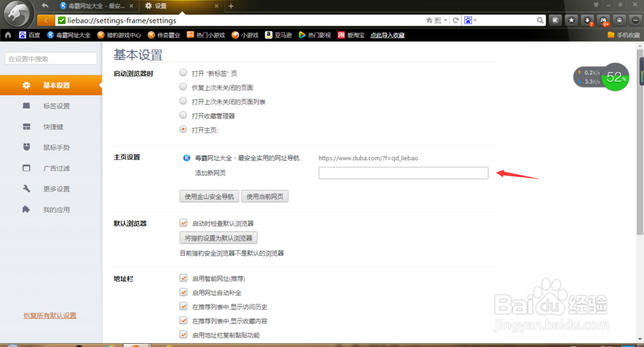The height and width of the screenshot is (347, 644).
Task: Focus the 在设置中搜索 search box
Action: coord(51,59)
